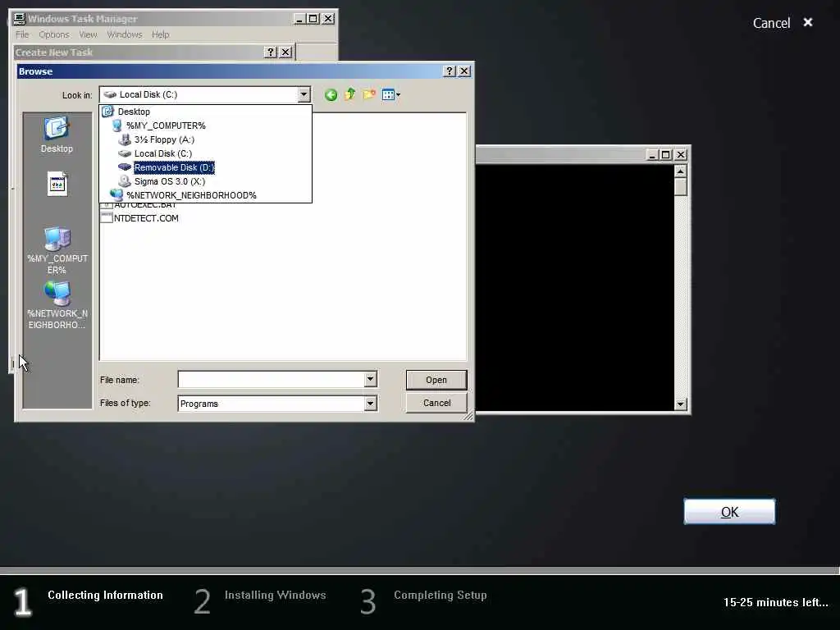Image resolution: width=840 pixels, height=630 pixels.
Task: Open the Help menu in Task Manager
Action: point(160,34)
